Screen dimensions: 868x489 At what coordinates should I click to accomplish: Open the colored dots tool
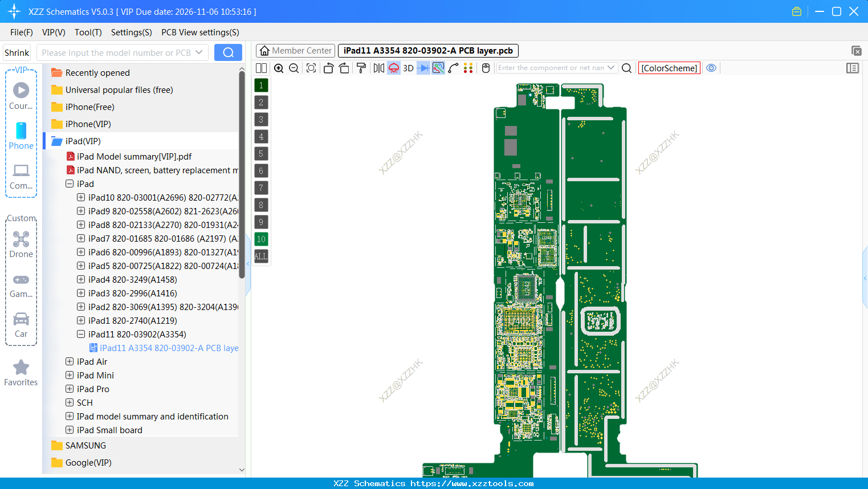coord(468,68)
